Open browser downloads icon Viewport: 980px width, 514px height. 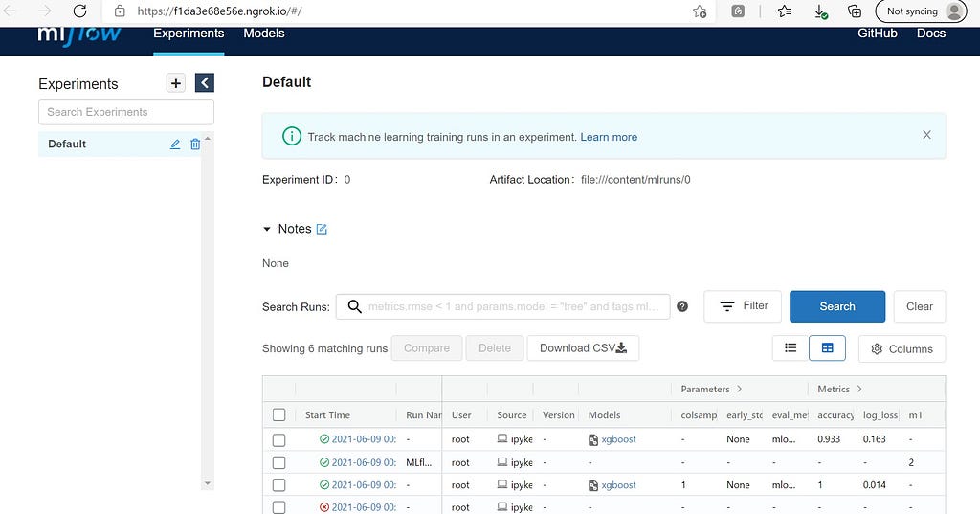[x=820, y=11]
